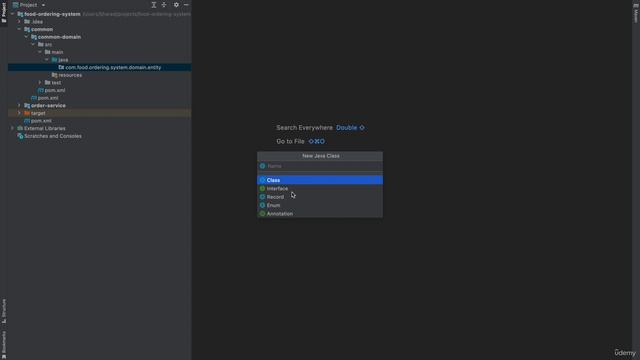The width and height of the screenshot is (640, 360).
Task: Expand the order-service module
Action: [x=19, y=105]
